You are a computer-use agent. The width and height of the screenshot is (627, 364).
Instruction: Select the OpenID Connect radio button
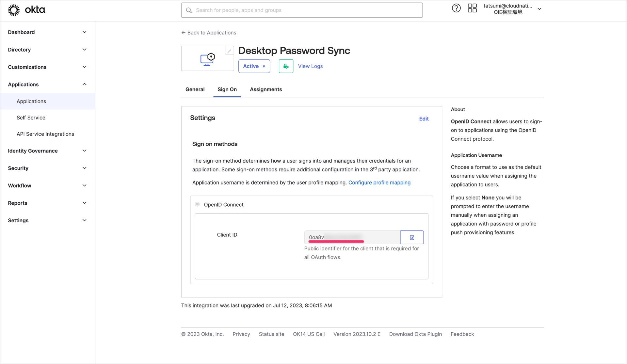point(197,204)
